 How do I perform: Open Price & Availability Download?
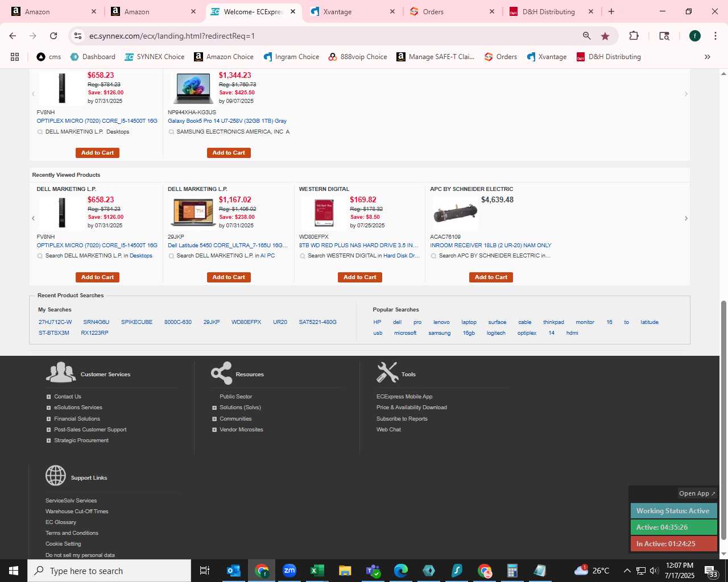coord(412,408)
